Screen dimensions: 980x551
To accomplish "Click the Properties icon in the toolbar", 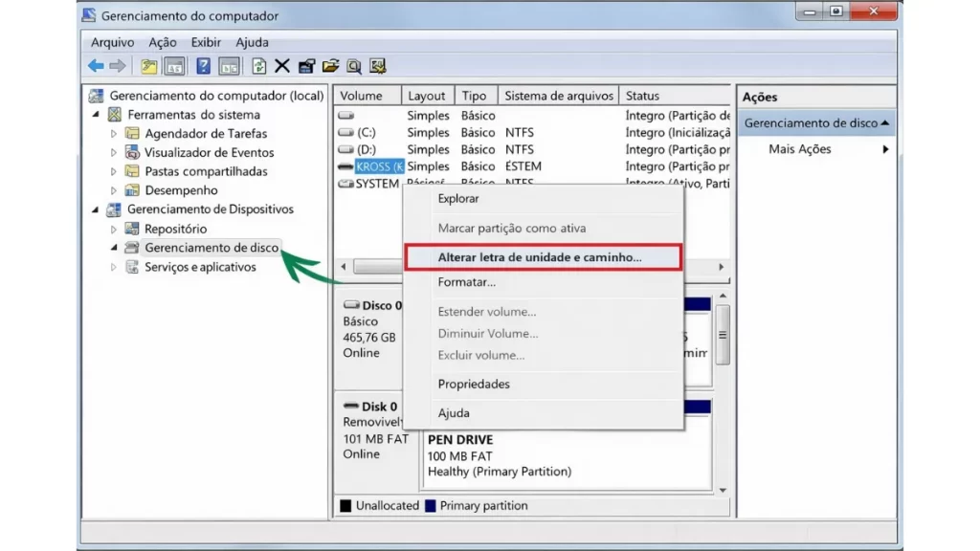I will pyautogui.click(x=306, y=66).
